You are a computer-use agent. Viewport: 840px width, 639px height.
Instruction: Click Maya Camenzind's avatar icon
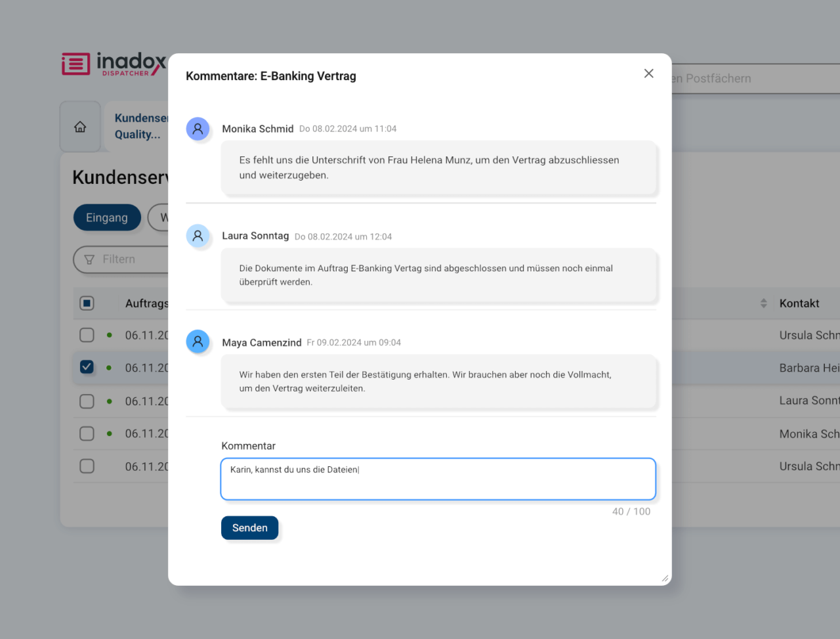pos(198,342)
